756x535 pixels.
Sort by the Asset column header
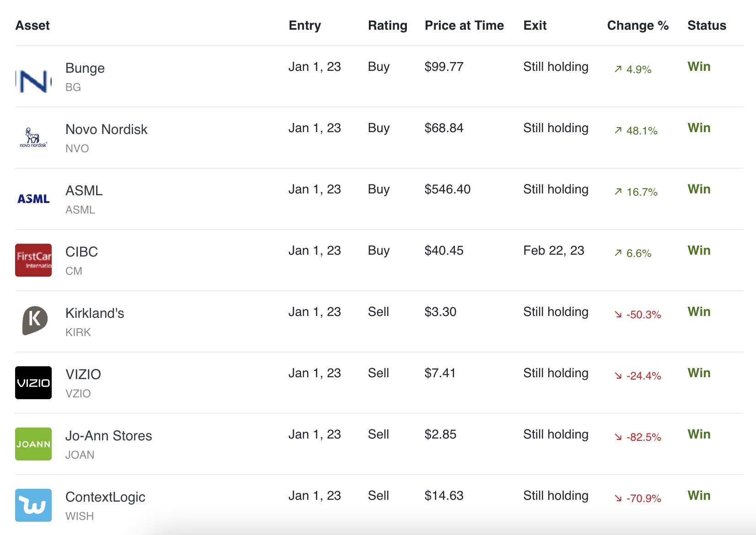coord(32,26)
